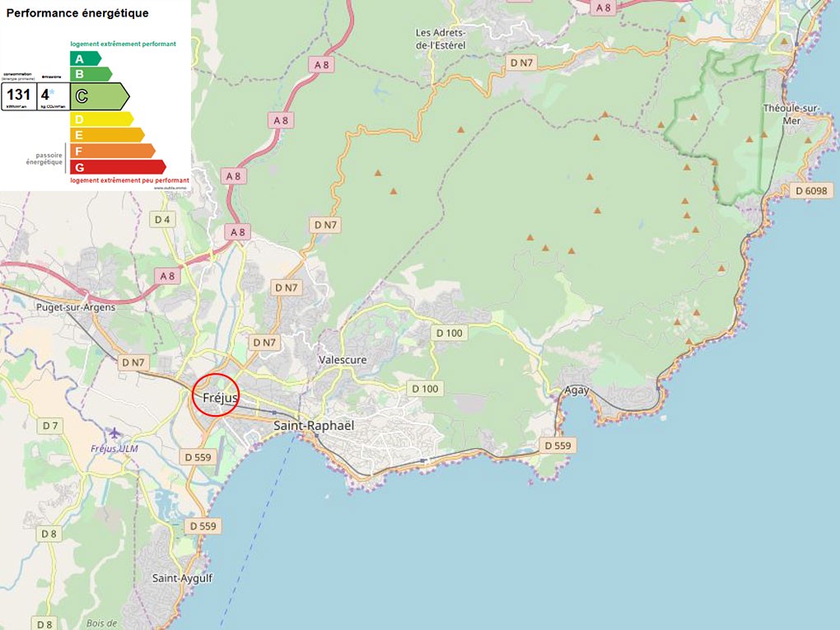Click the D 4 road shield

163,219
